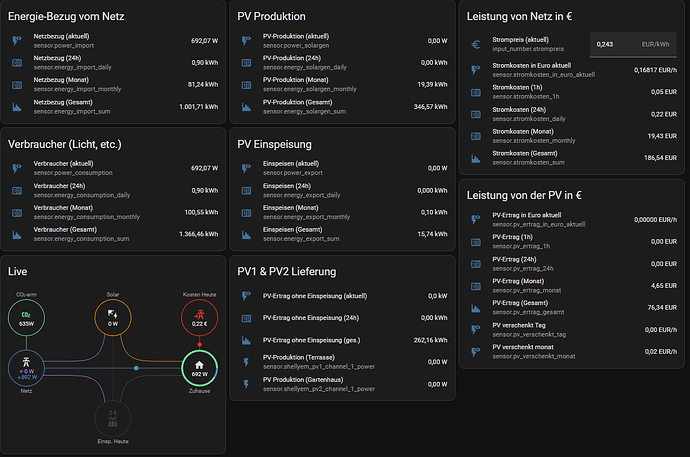Click the Einspeisen (Monat) label
Viewport: 690px width, 457px height.
(290, 208)
